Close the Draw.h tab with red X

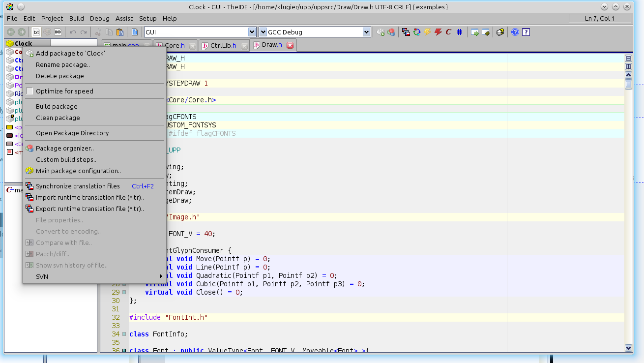(x=290, y=45)
